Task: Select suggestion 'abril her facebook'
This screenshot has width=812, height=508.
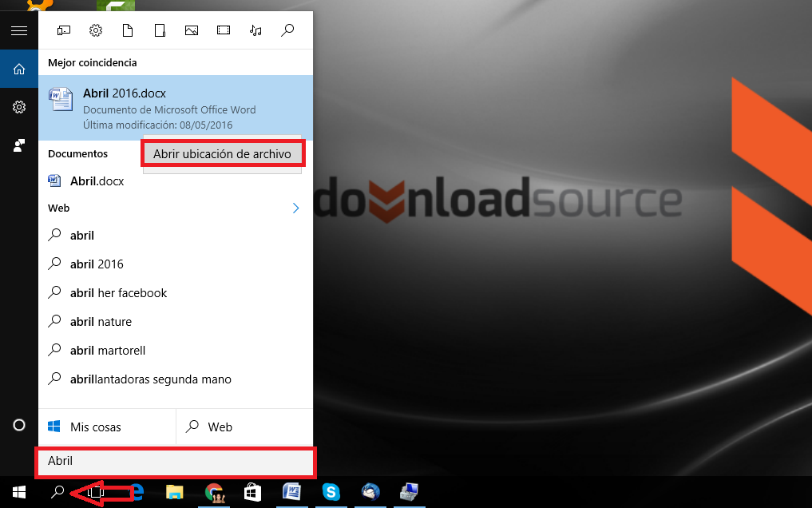Action: pyautogui.click(x=176, y=292)
